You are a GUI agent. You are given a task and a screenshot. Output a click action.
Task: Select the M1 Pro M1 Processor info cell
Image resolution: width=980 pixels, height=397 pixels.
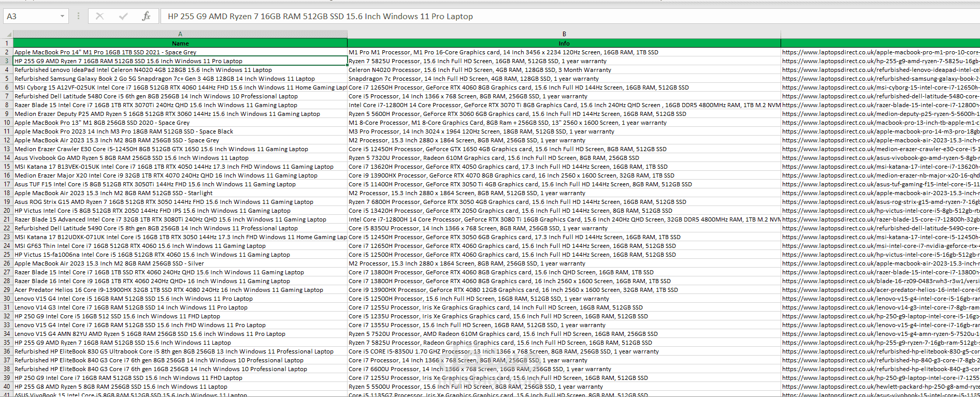click(x=564, y=52)
